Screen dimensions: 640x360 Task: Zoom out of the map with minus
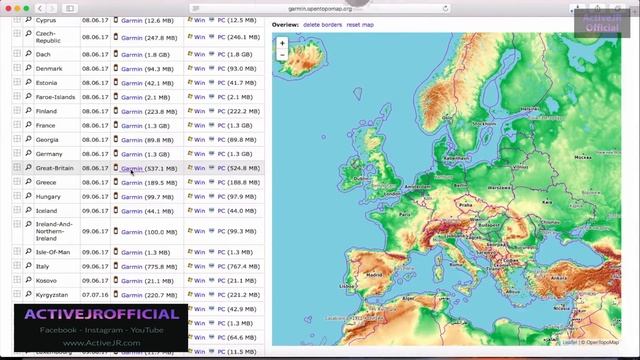pyautogui.click(x=282, y=55)
